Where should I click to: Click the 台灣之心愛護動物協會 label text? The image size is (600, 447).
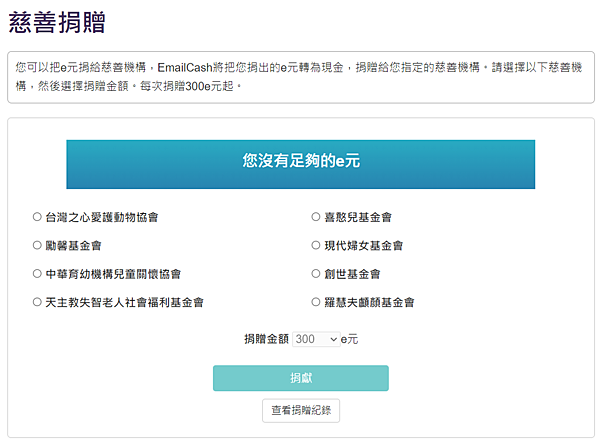102,217
